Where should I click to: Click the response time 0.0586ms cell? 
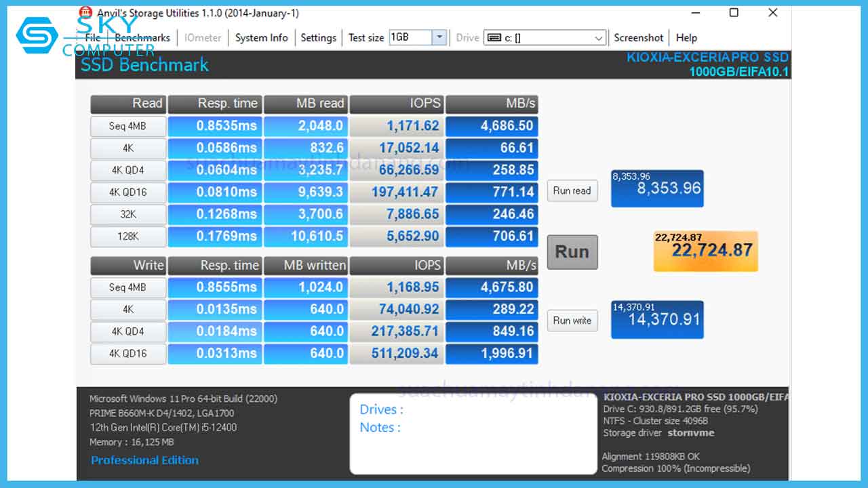[x=215, y=148]
